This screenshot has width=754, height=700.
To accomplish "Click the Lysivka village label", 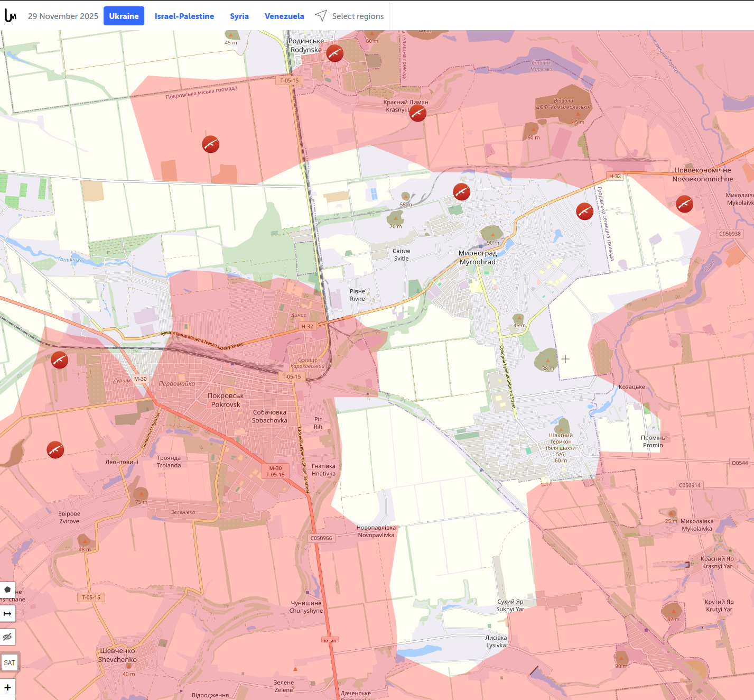I will click(x=496, y=641).
